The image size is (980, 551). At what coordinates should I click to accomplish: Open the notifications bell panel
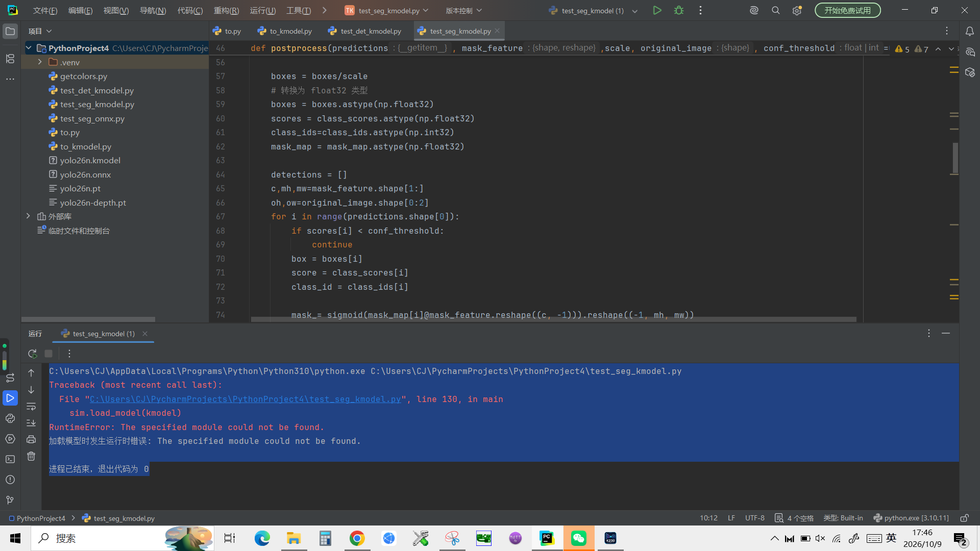[x=969, y=31]
